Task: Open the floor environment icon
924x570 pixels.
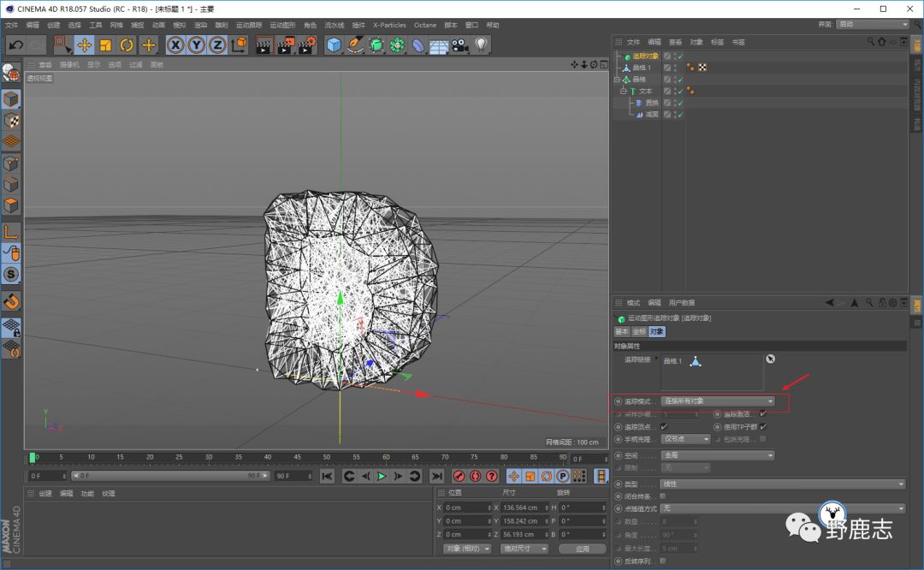Action: (x=439, y=45)
